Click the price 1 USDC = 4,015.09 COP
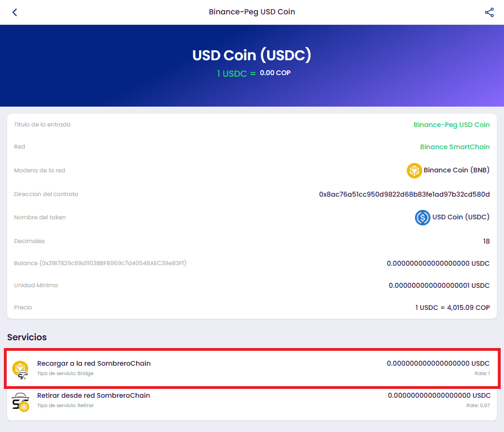This screenshot has width=504, height=432. click(x=453, y=308)
